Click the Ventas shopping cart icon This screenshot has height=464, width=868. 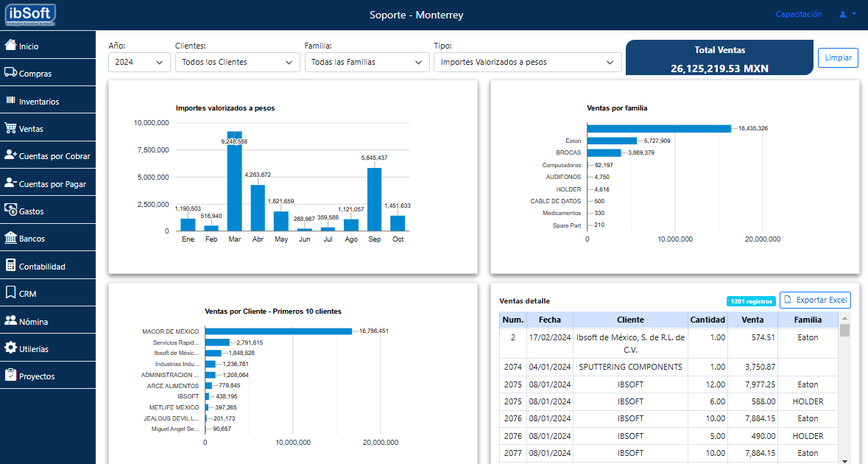(10, 128)
